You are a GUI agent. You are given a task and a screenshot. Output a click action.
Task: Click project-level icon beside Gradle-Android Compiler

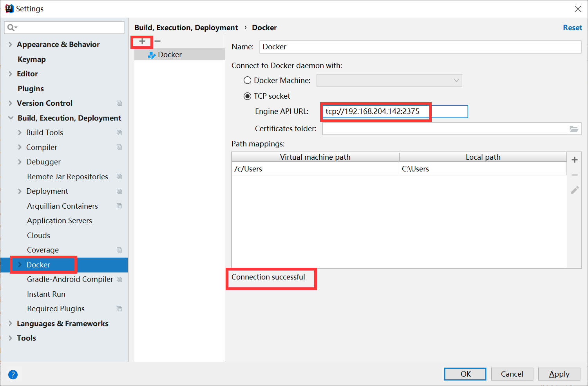pyautogui.click(x=119, y=280)
